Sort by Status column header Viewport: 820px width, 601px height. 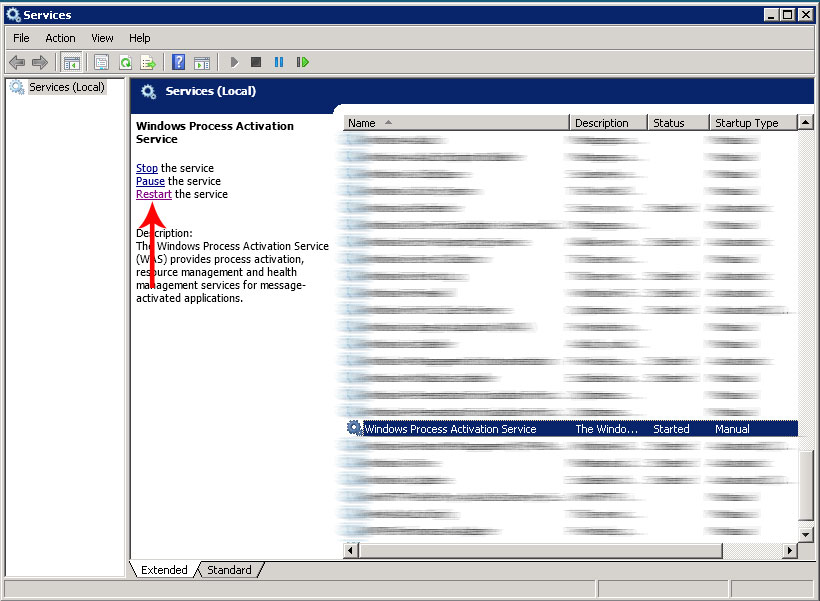[x=678, y=123]
